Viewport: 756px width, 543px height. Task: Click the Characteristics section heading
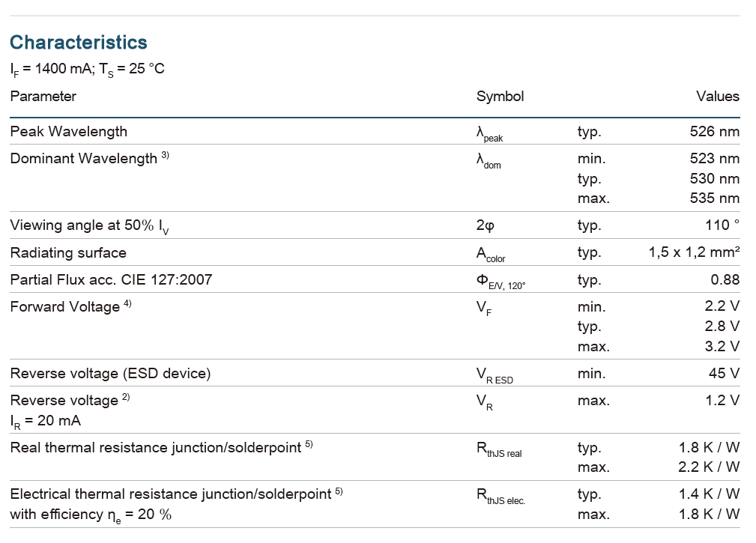79,42
